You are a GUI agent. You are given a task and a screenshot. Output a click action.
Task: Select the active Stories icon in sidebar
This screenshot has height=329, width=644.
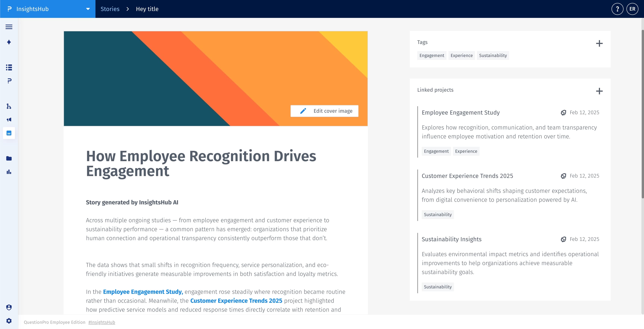(x=9, y=133)
